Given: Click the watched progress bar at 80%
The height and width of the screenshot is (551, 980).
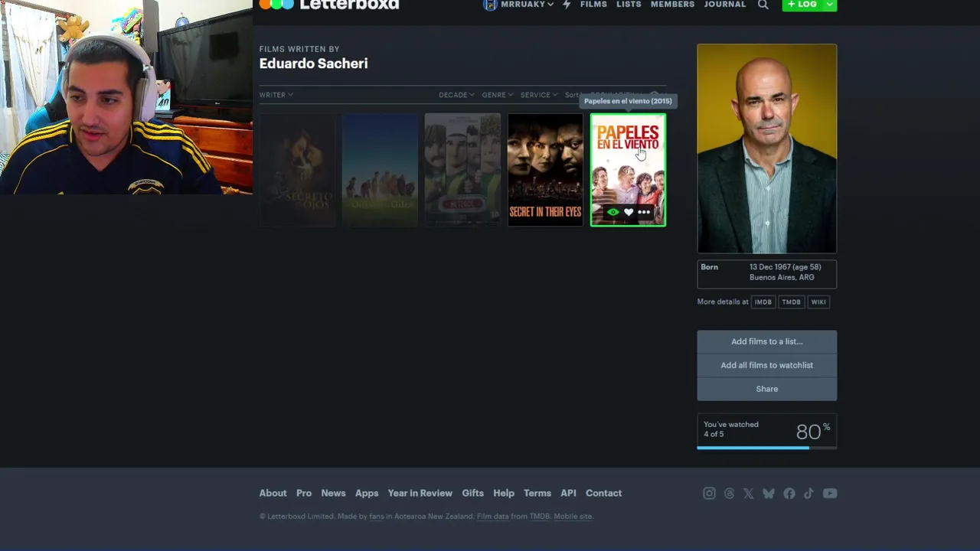Looking at the screenshot, I should tap(766, 448).
